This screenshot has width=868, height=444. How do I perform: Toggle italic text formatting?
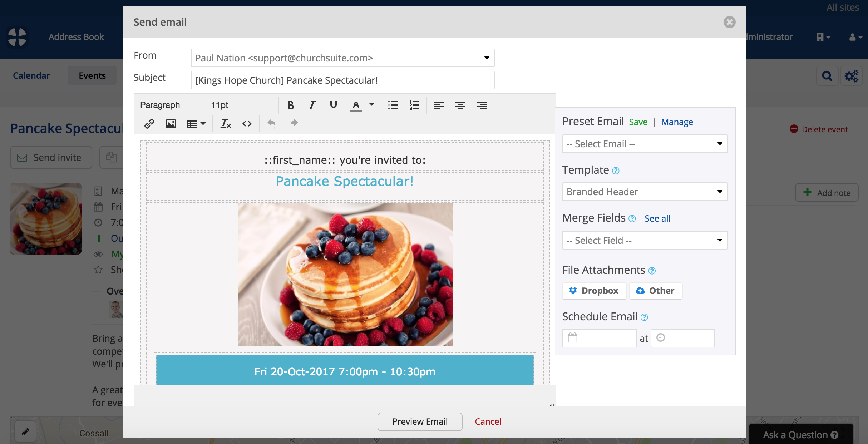(312, 105)
